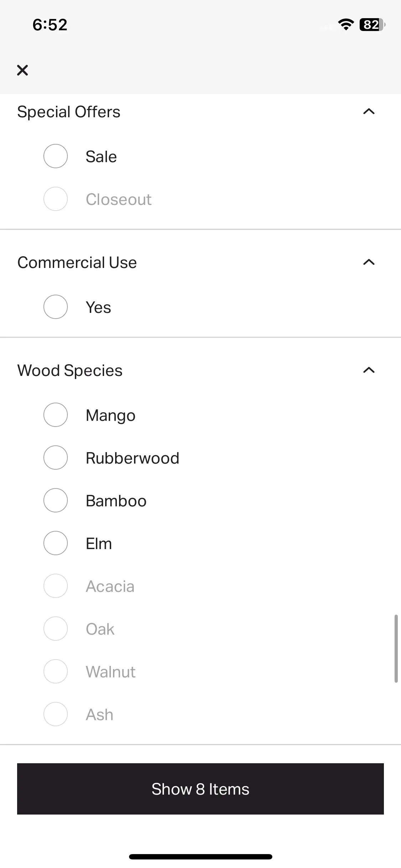Collapse the Wood Species section
The width and height of the screenshot is (401, 868).
click(x=369, y=370)
